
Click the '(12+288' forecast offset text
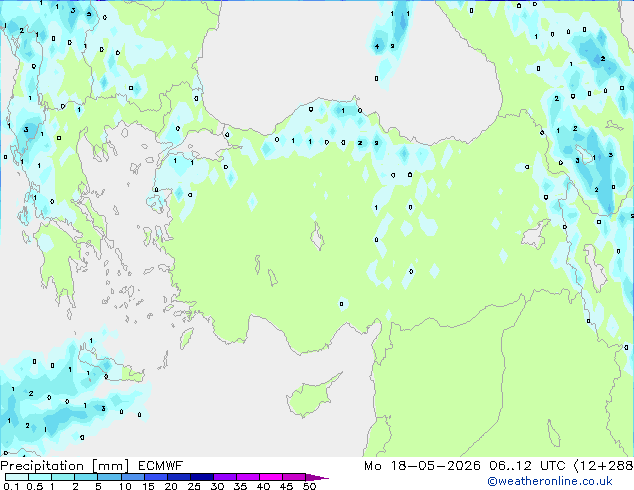pyautogui.click(x=603, y=466)
